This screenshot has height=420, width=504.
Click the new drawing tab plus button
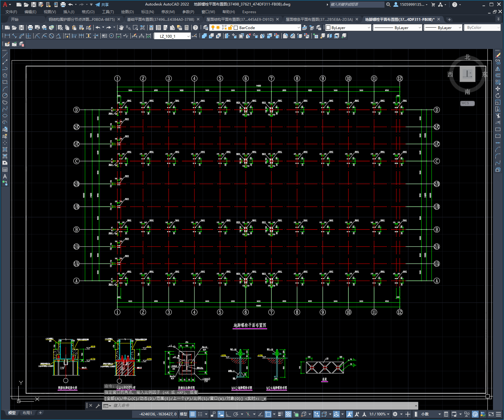449,19
